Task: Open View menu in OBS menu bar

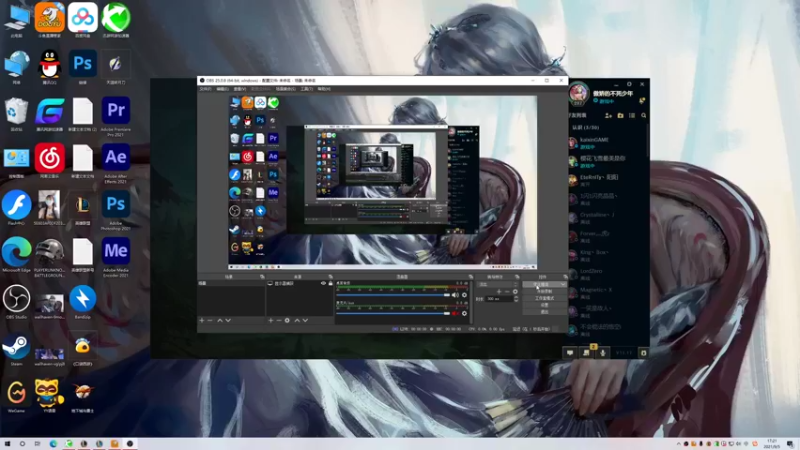Action: [240, 89]
